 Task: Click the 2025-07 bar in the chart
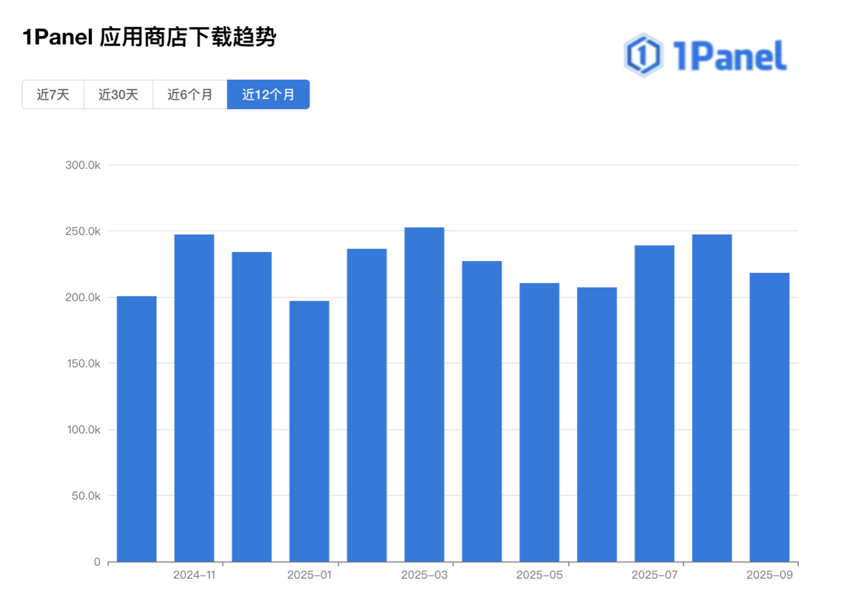(654, 403)
